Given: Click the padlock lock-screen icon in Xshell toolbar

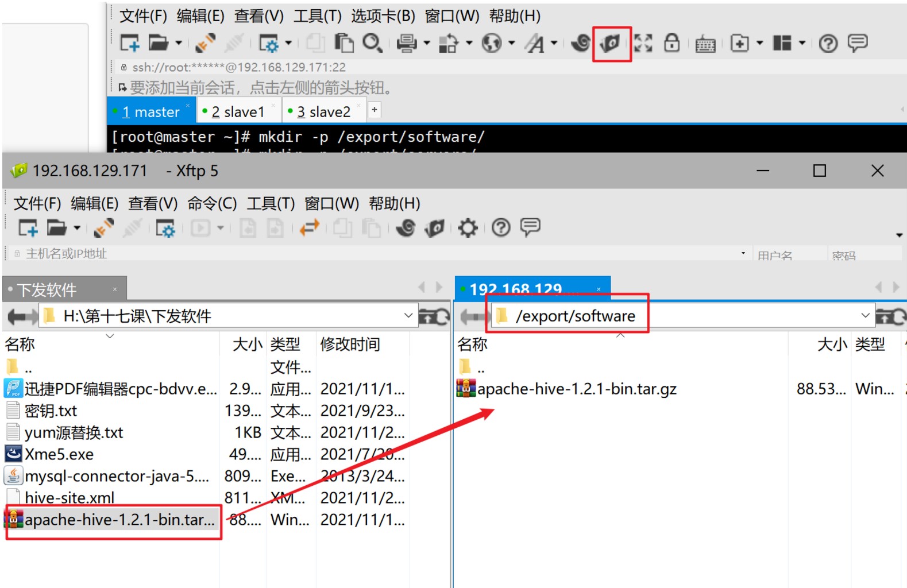Looking at the screenshot, I should 671,43.
